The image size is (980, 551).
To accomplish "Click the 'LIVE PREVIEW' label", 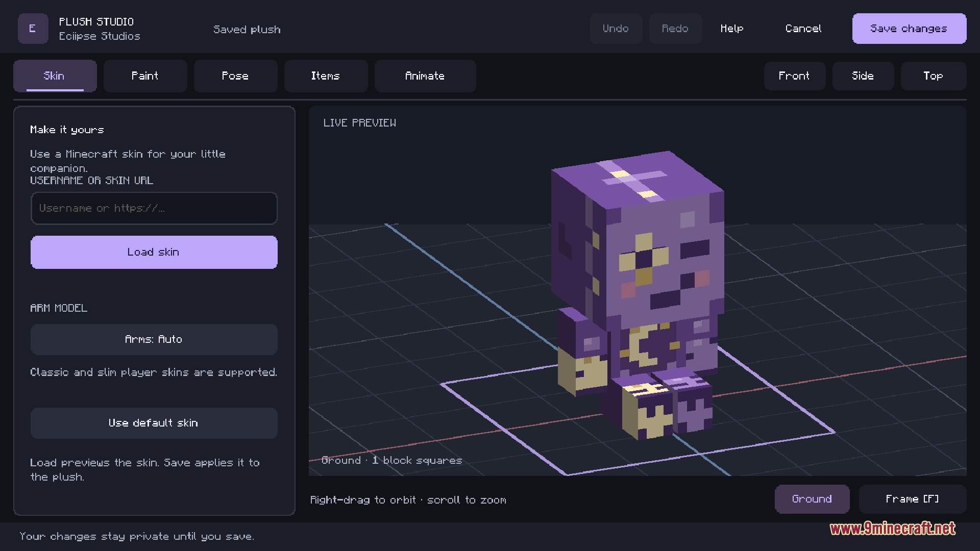I will [360, 123].
